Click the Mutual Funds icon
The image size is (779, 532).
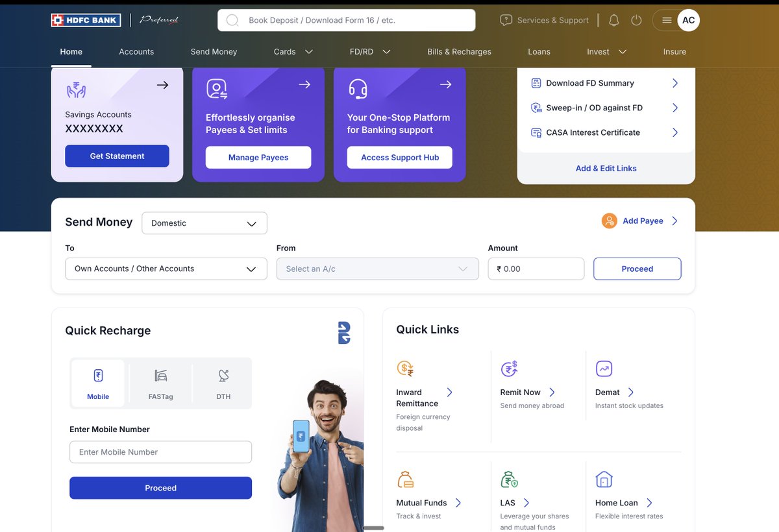coord(405,479)
